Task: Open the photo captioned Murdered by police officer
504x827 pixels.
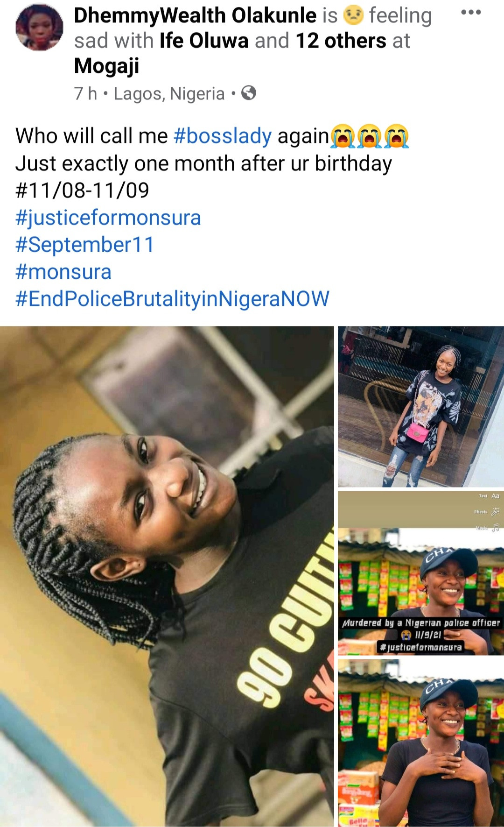Action: (x=421, y=573)
